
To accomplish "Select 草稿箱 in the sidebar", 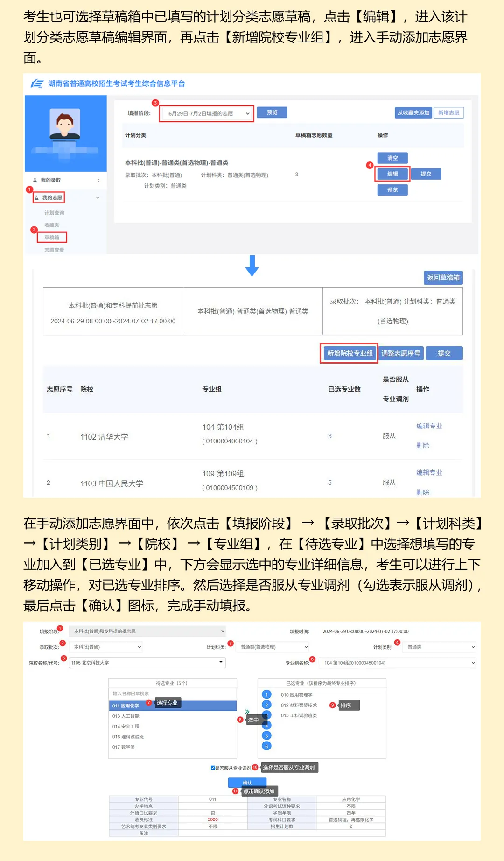I will [52, 238].
